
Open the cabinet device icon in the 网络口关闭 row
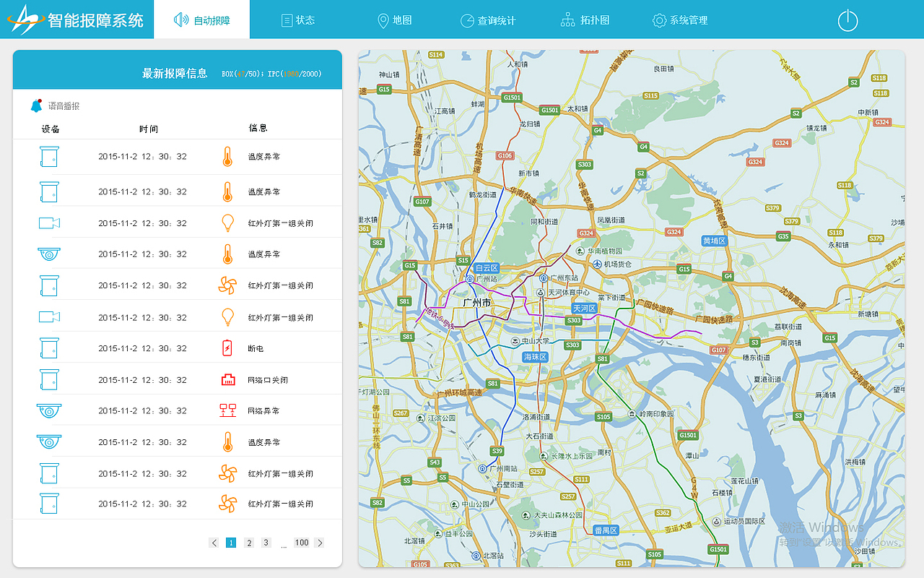click(x=49, y=380)
